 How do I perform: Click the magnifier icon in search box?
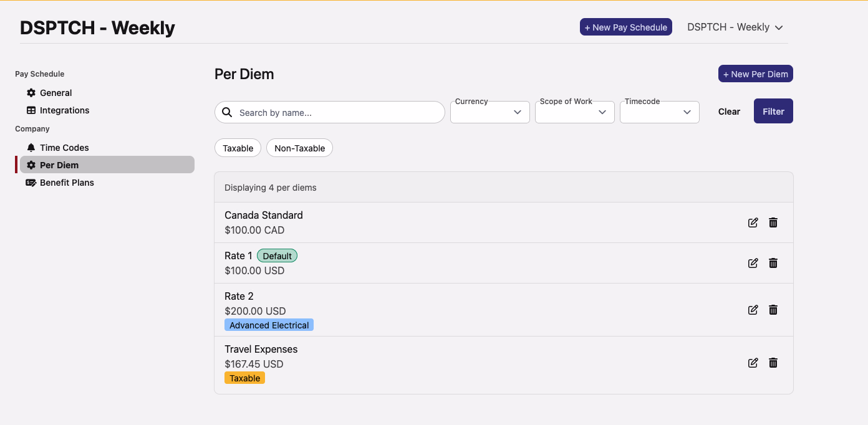(227, 112)
